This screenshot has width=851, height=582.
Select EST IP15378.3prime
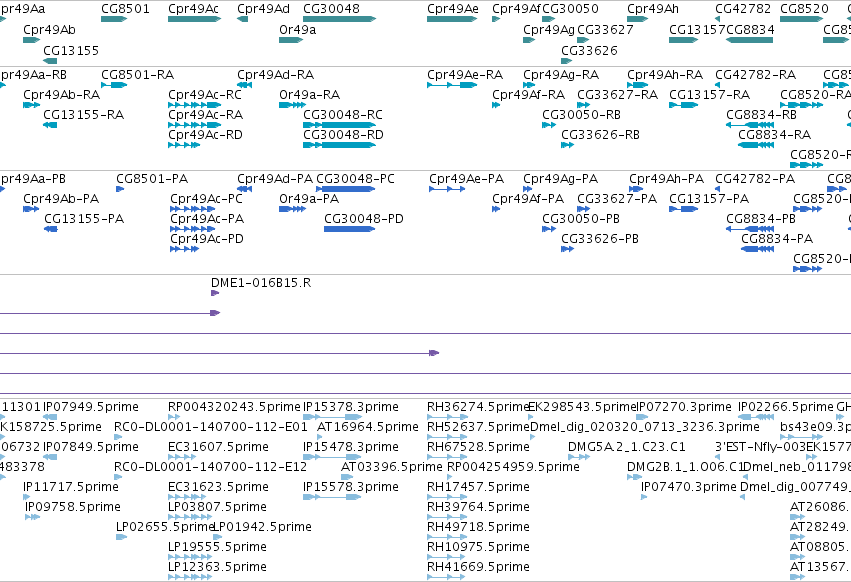click(x=351, y=407)
